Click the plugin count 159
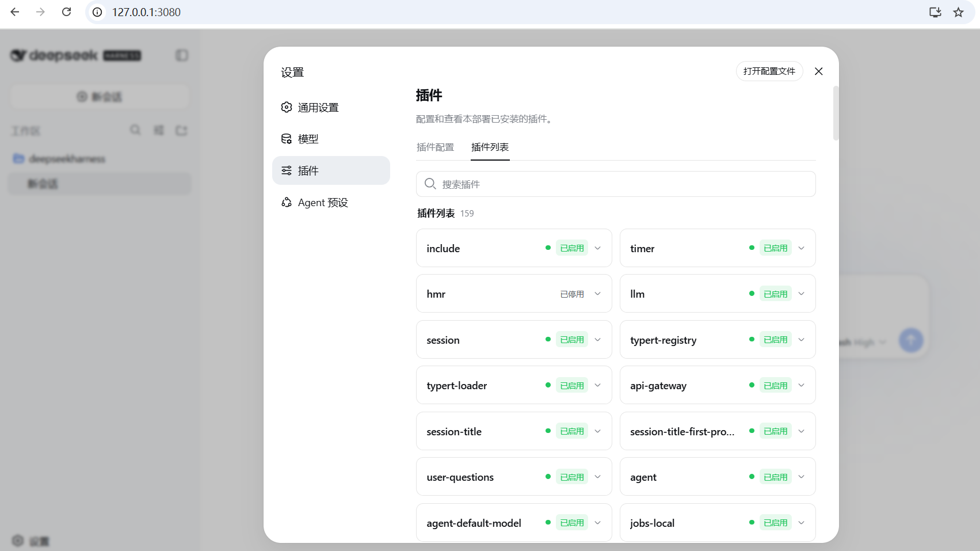 (467, 214)
